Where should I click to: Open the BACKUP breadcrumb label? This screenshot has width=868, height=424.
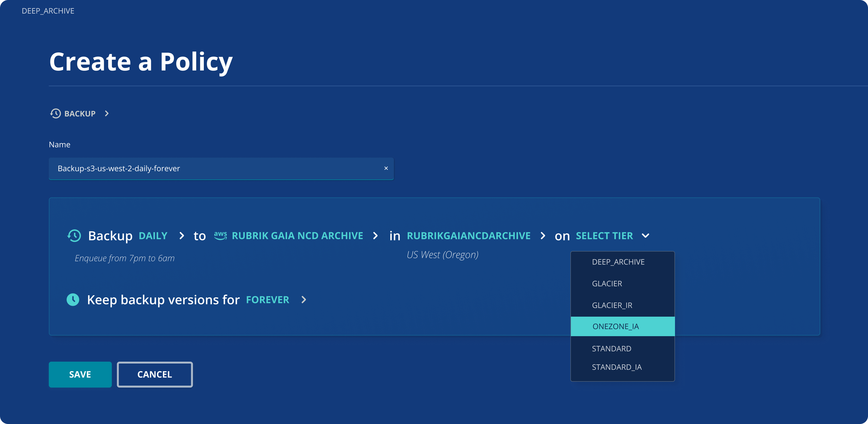[x=80, y=114]
